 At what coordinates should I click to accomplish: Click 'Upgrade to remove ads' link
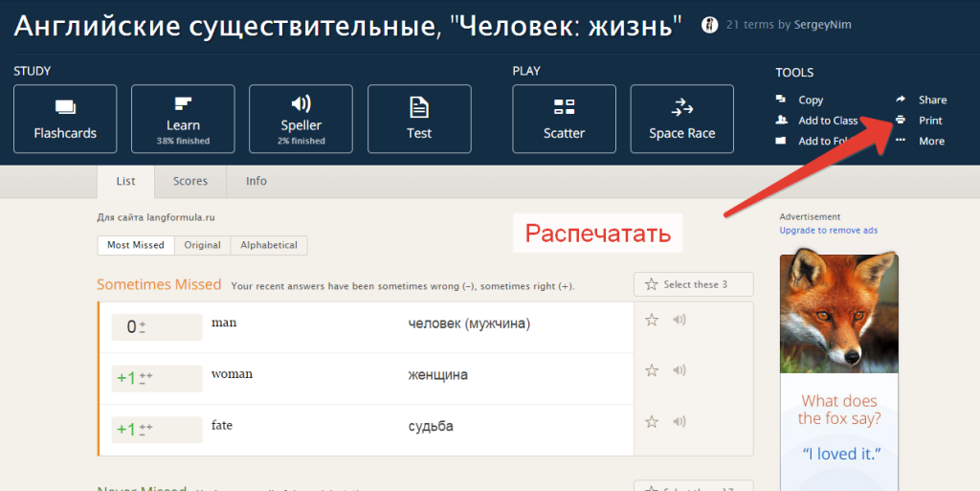pos(828,230)
